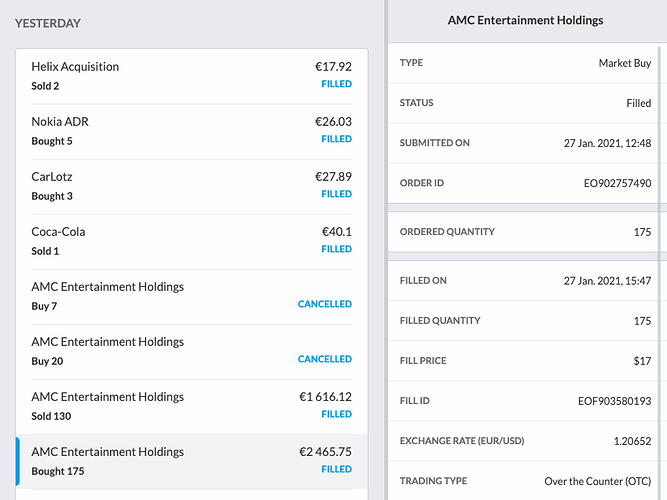Click the FILLED status for Bought 175
Viewport: 667px width, 500px height.
pos(336,469)
